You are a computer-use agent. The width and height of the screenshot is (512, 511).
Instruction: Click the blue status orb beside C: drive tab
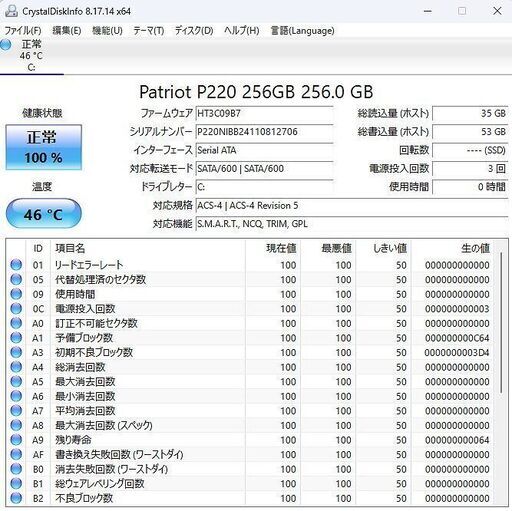point(6,45)
